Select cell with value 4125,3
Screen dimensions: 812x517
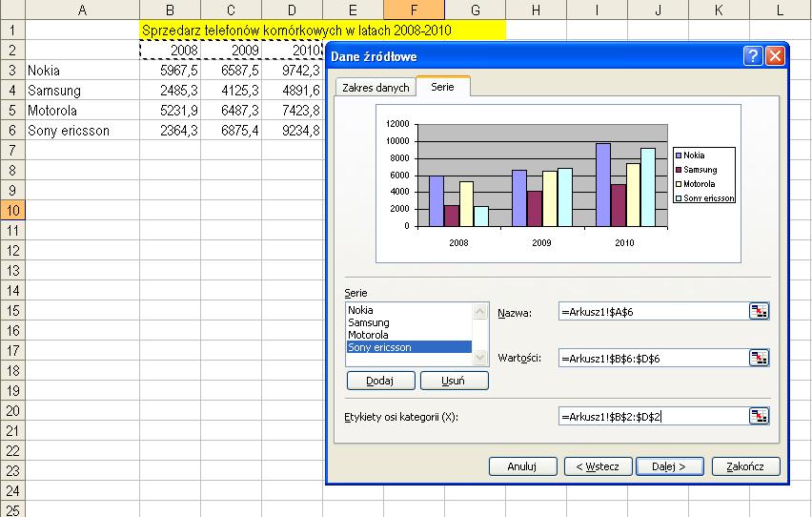[x=231, y=91]
